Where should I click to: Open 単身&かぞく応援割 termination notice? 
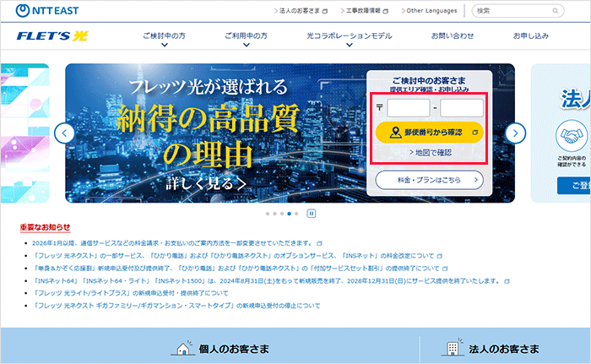click(x=236, y=269)
